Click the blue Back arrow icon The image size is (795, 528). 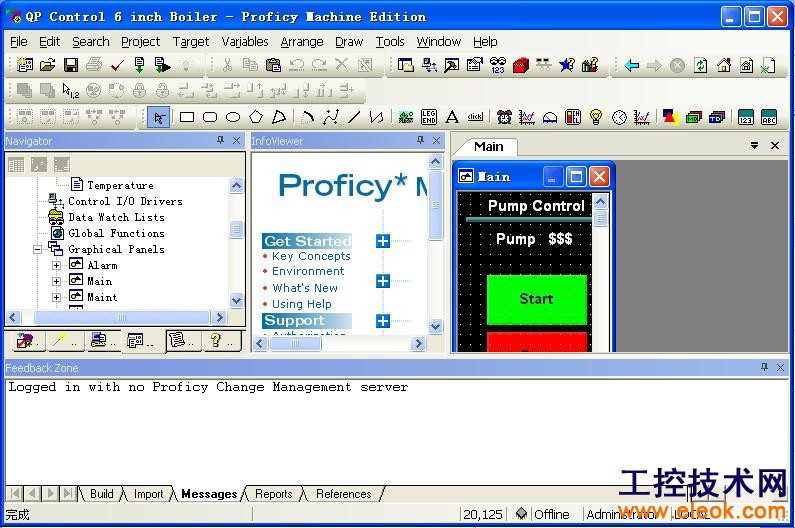coord(631,65)
